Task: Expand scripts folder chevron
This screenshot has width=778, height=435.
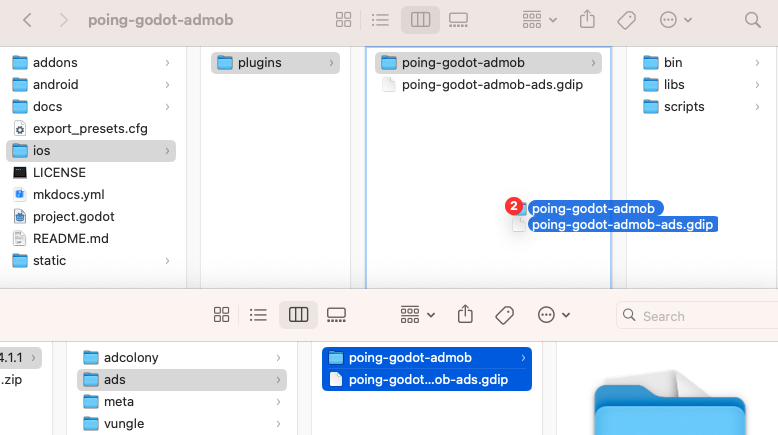Action: pos(757,107)
